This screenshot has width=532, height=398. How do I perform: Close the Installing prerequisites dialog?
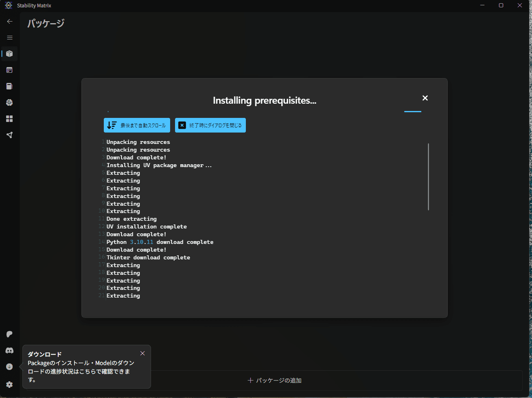(x=425, y=98)
